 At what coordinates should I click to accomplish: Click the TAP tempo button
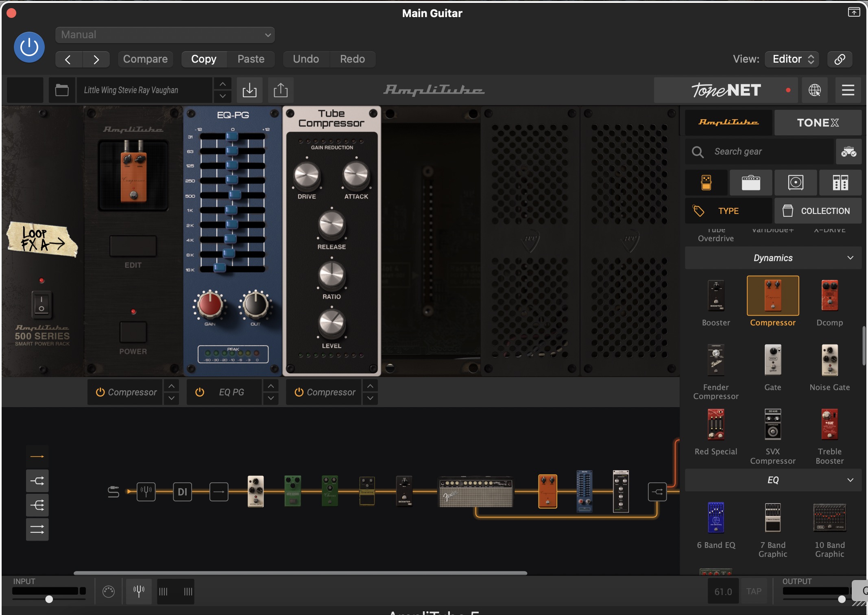pyautogui.click(x=754, y=591)
